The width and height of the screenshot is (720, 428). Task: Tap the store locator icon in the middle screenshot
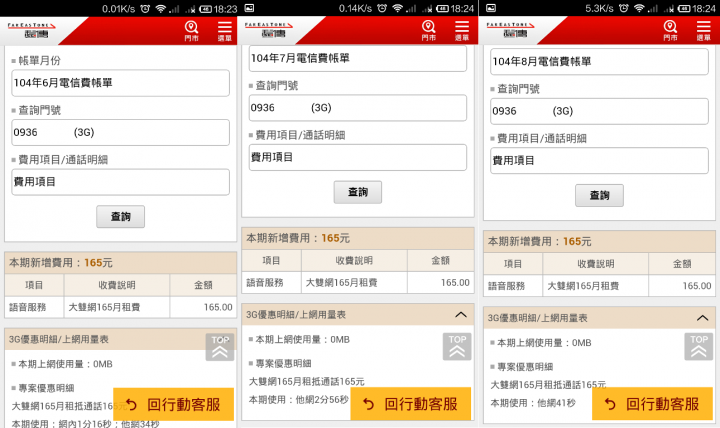tap(428, 31)
